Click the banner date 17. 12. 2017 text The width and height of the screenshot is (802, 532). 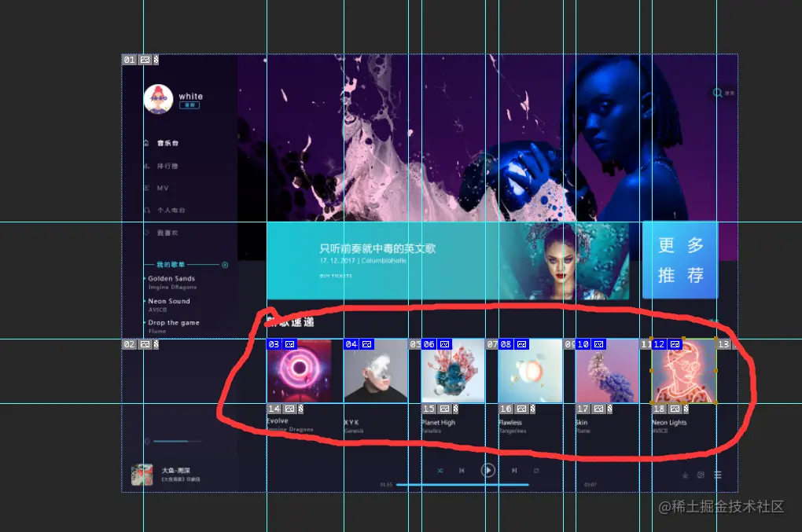tap(337, 261)
